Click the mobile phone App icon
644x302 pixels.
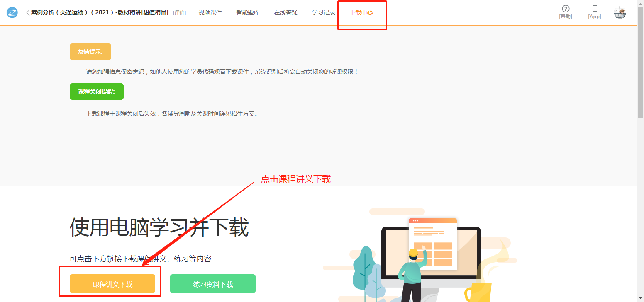point(594,9)
